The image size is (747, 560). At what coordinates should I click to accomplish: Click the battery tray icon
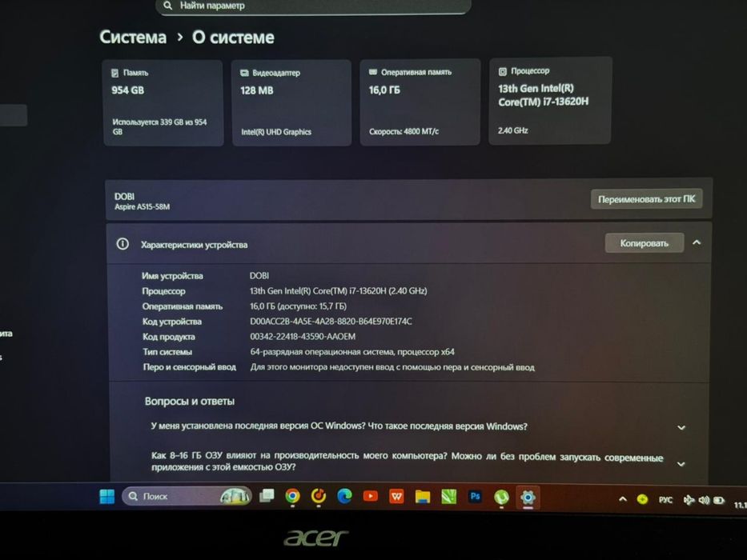coord(719,500)
